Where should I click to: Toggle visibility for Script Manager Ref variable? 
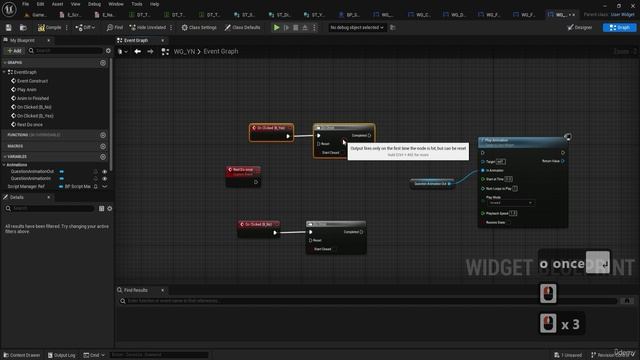104,187
